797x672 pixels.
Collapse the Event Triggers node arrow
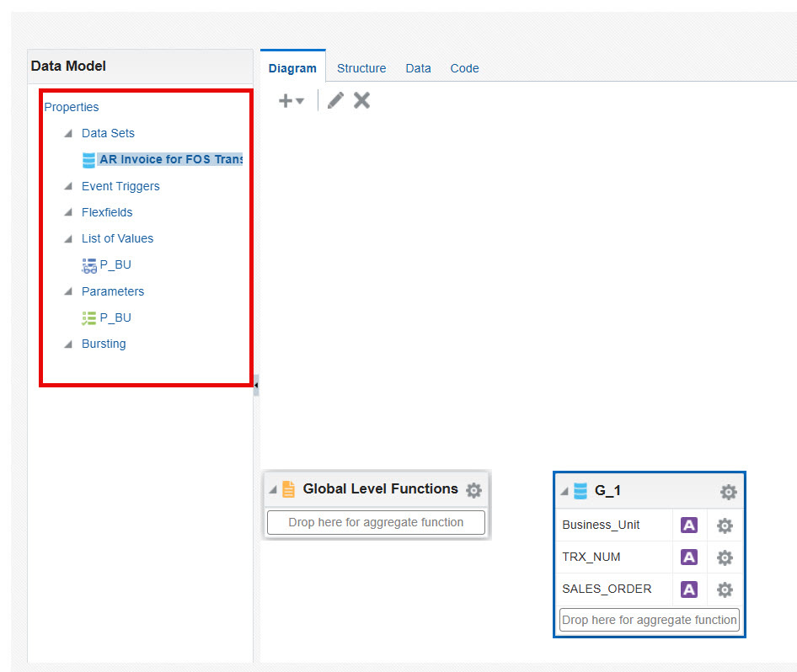68,186
